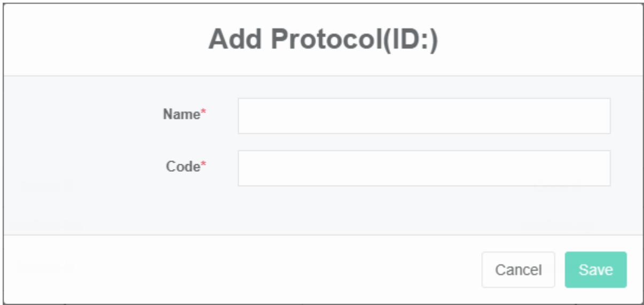The image size is (644, 305).
Task: Click the Code input field
Action: coord(423,168)
